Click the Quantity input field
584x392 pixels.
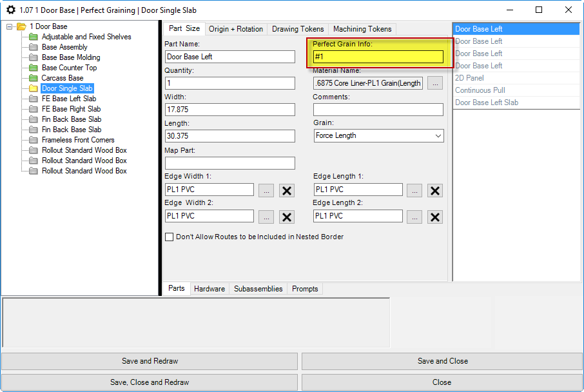(230, 83)
